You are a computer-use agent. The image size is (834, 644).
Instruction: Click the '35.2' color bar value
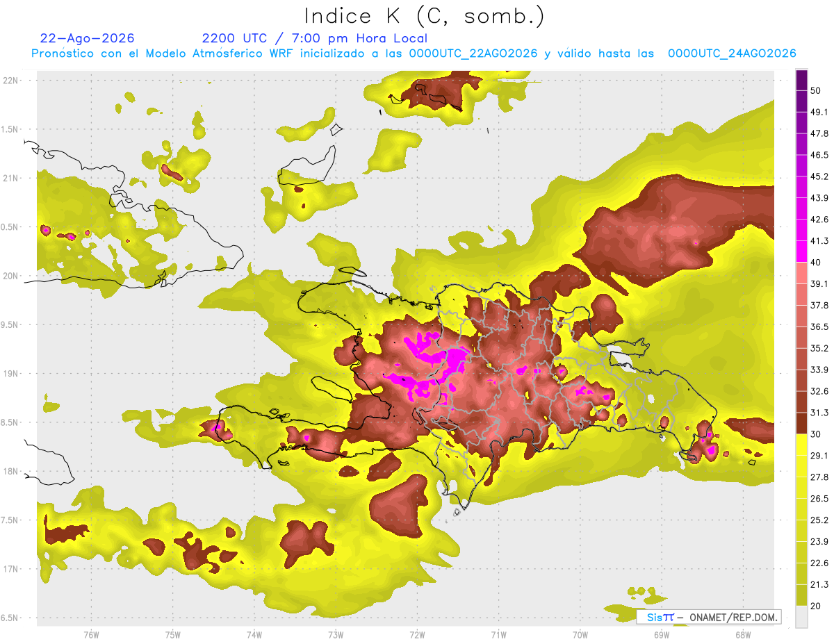coord(819,348)
